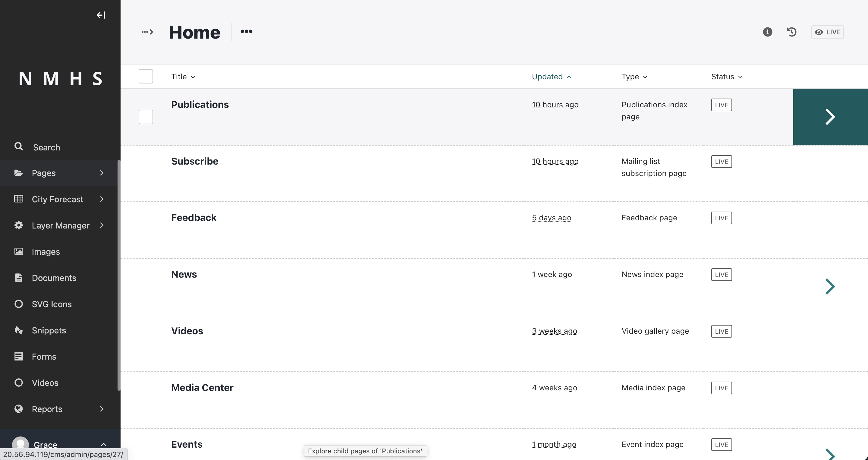The image size is (868, 460).
Task: Open the News page title link
Action: click(x=184, y=274)
